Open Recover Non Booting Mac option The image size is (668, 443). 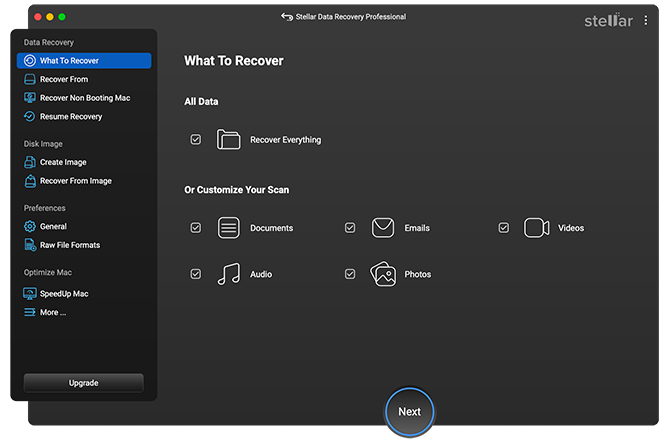pyautogui.click(x=84, y=98)
